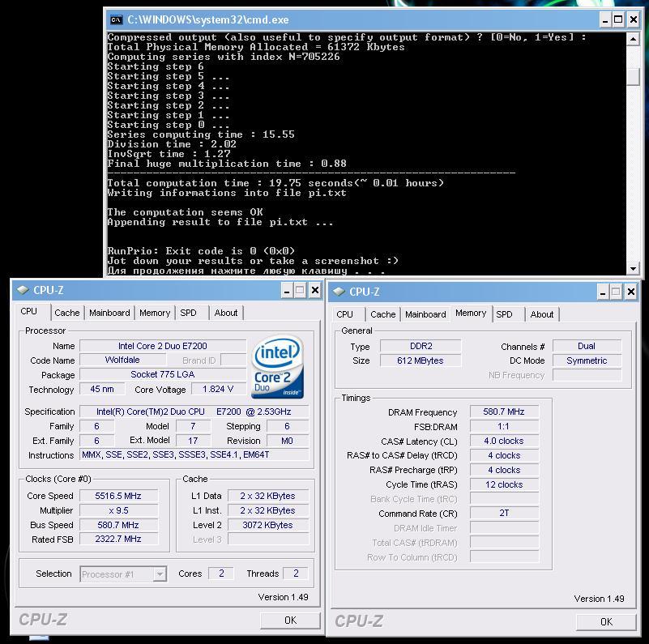The width and height of the screenshot is (649, 644).
Task: Click the cmd.exe title bar icon
Action: click(116, 19)
